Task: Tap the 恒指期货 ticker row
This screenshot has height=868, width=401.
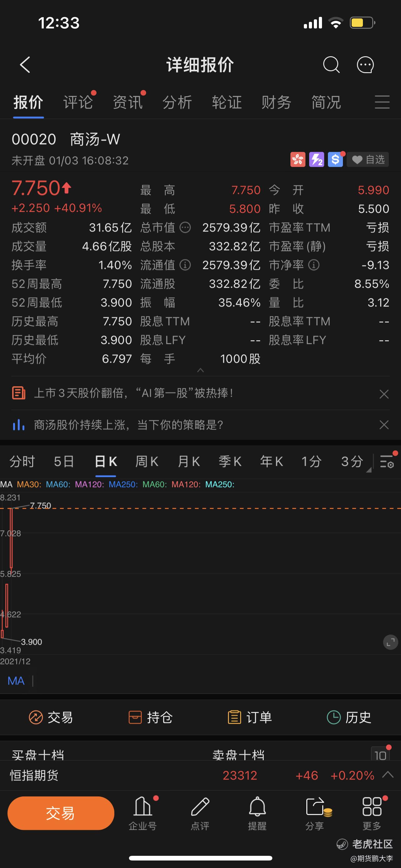Action: tap(200, 775)
